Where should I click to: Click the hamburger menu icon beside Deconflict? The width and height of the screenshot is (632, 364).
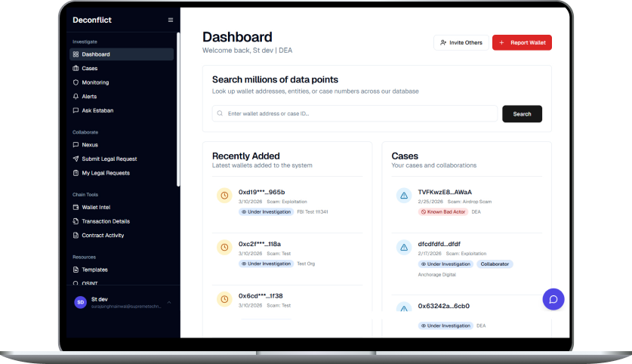pos(171,20)
